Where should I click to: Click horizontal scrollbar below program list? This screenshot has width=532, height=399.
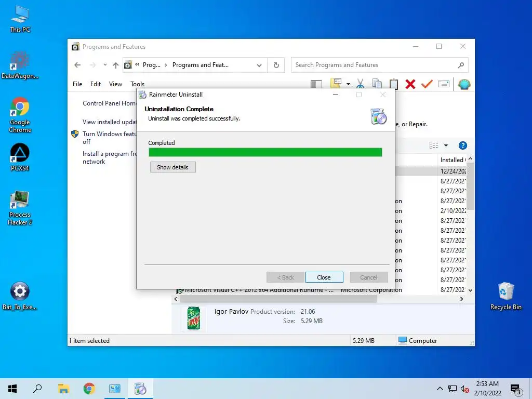click(x=278, y=299)
